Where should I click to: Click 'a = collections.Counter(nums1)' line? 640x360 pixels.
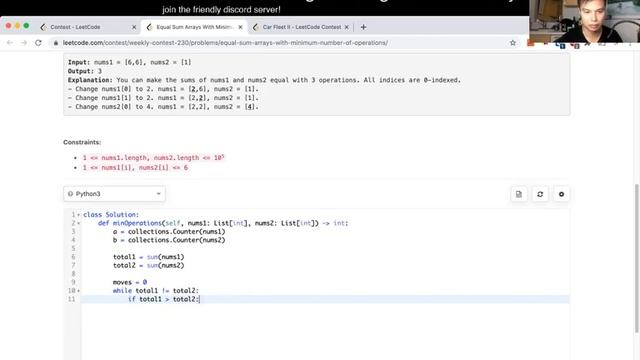pos(169,231)
